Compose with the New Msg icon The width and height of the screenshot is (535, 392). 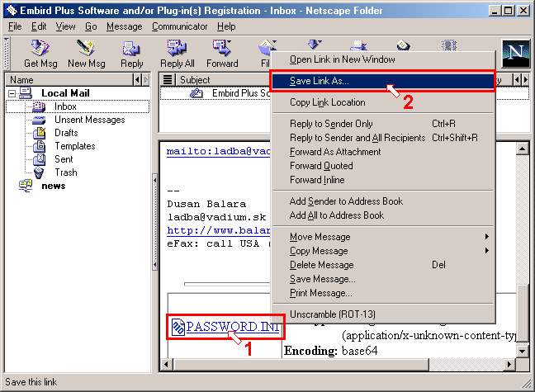[x=86, y=48]
